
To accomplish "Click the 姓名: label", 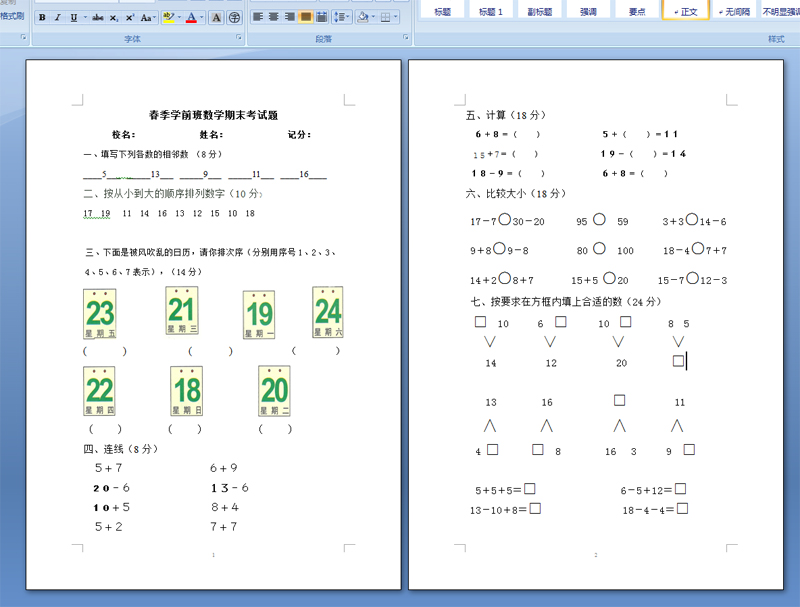I will (211, 135).
